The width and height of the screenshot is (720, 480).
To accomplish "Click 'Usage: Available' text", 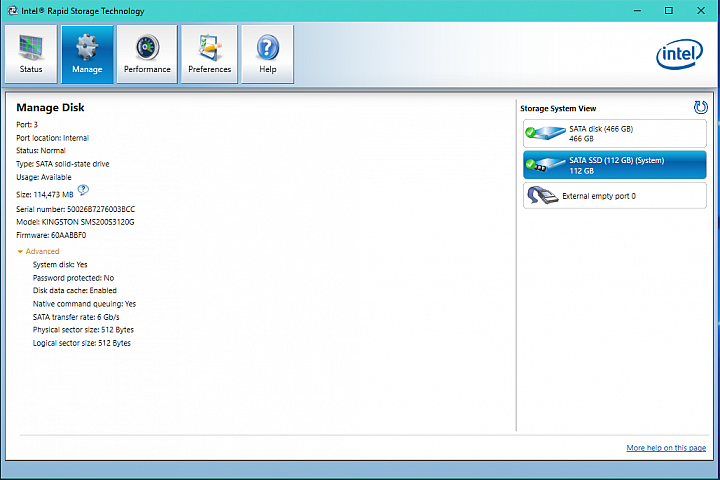I will pos(44,177).
